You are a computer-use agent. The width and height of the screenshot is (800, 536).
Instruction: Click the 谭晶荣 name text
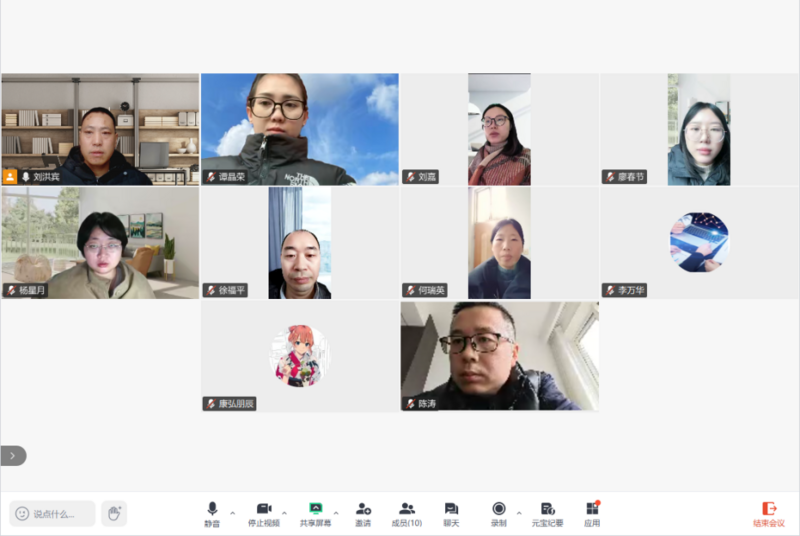232,177
